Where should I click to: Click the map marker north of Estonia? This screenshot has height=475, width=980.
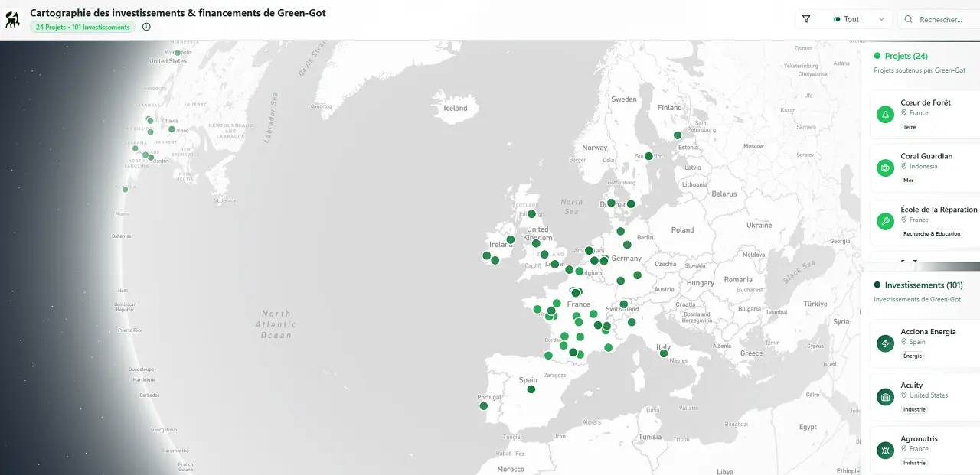point(678,135)
